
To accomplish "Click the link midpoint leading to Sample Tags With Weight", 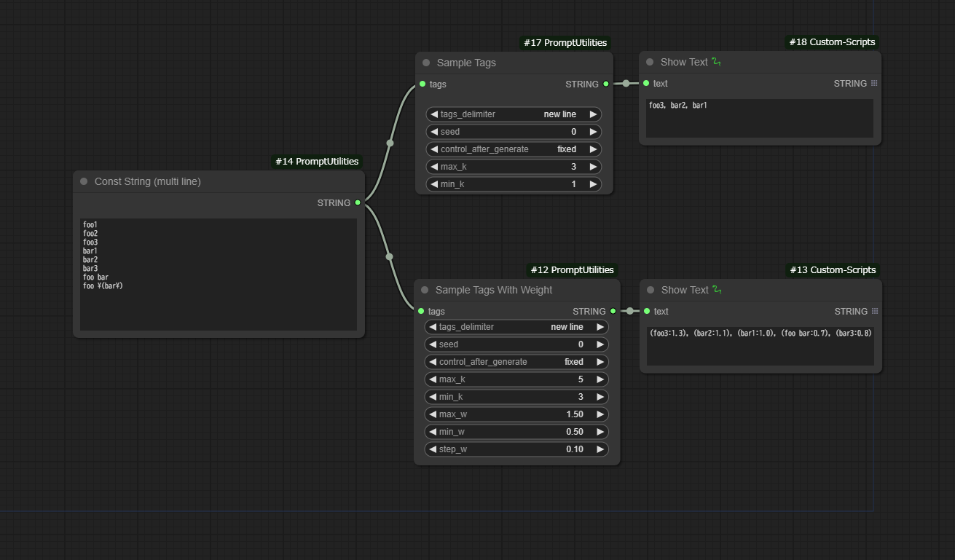I will pyautogui.click(x=389, y=256).
